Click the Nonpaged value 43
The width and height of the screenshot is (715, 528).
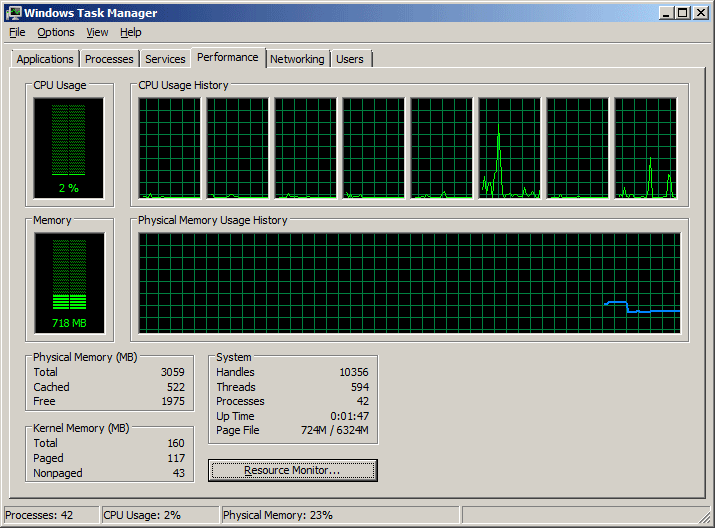[x=179, y=473]
